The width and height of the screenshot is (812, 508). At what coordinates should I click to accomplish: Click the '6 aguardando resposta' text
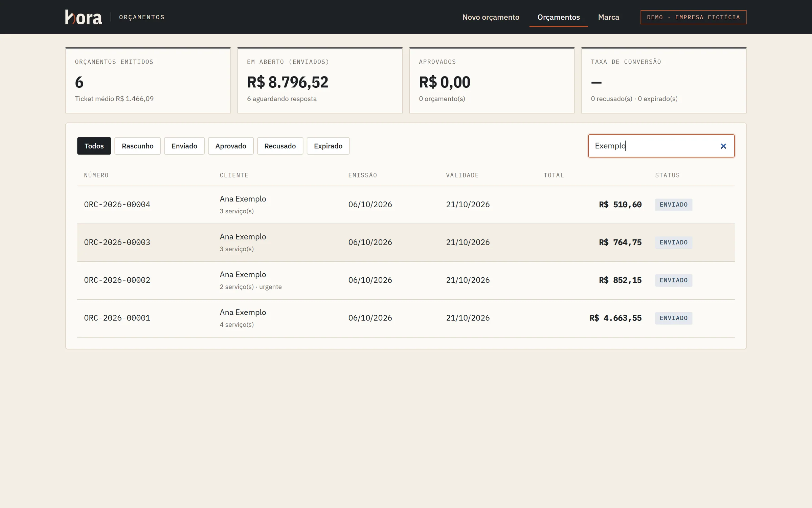[x=282, y=99]
